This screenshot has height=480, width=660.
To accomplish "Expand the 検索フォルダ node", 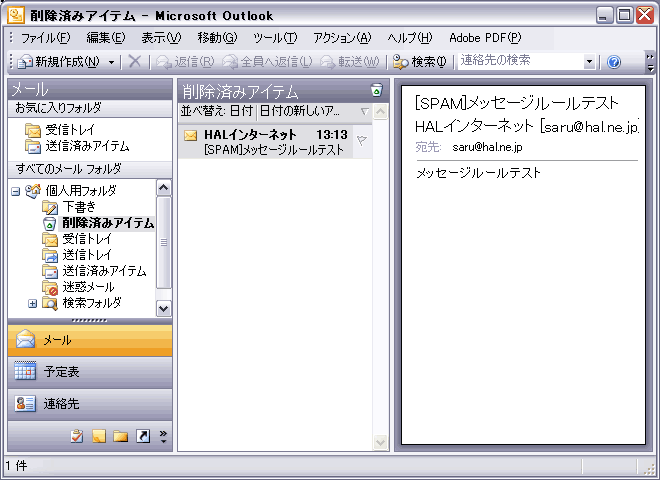I will click(x=32, y=303).
